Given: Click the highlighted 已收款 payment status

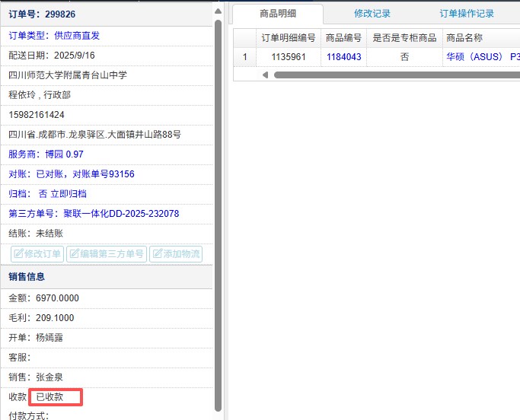Looking at the screenshot, I should tap(55, 396).
